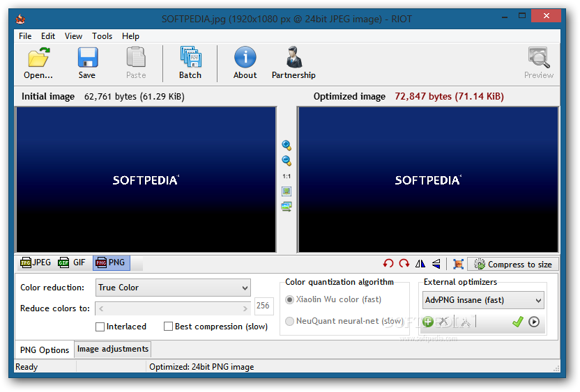Switch to the Image adjustments tab
The width and height of the screenshot is (580, 392).
click(x=113, y=349)
